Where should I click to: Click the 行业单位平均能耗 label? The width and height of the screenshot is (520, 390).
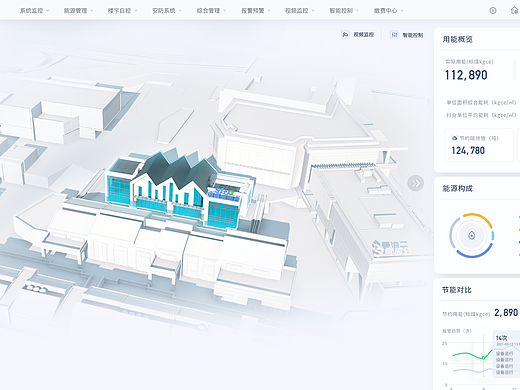[481, 115]
